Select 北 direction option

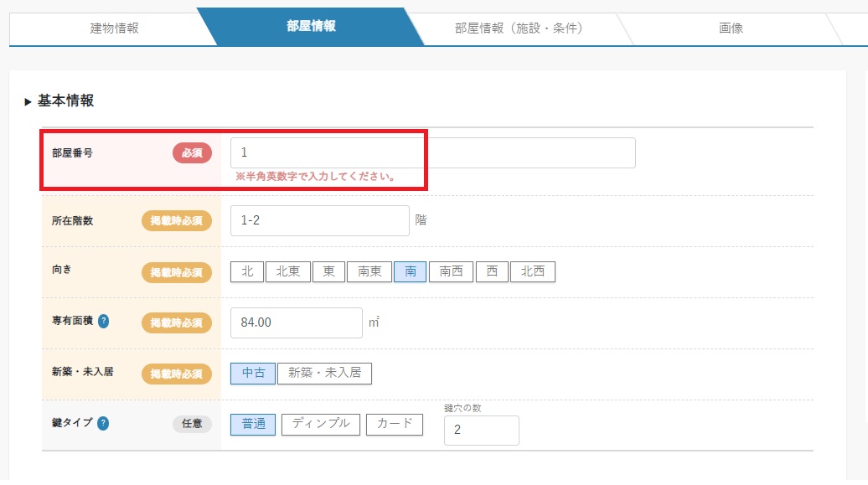247,271
